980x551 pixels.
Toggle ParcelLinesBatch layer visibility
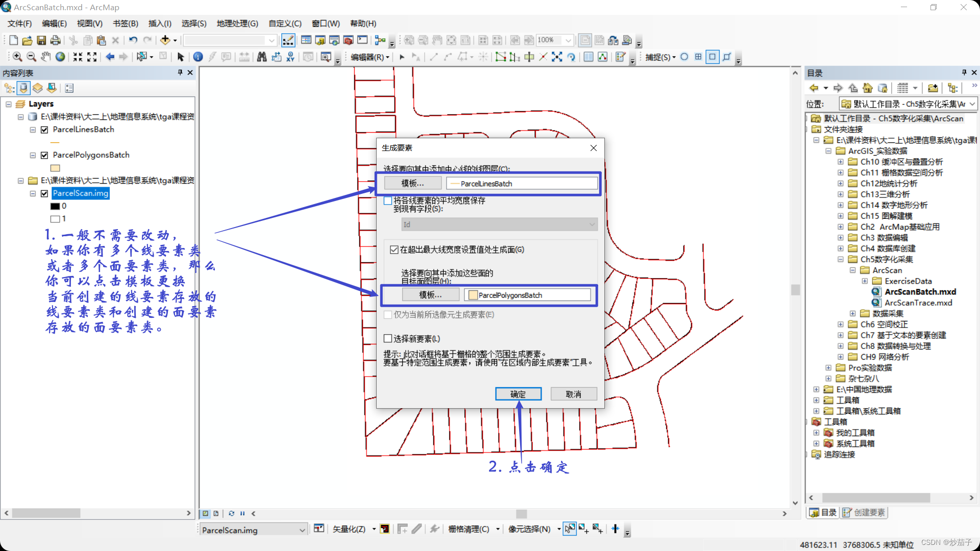point(44,130)
